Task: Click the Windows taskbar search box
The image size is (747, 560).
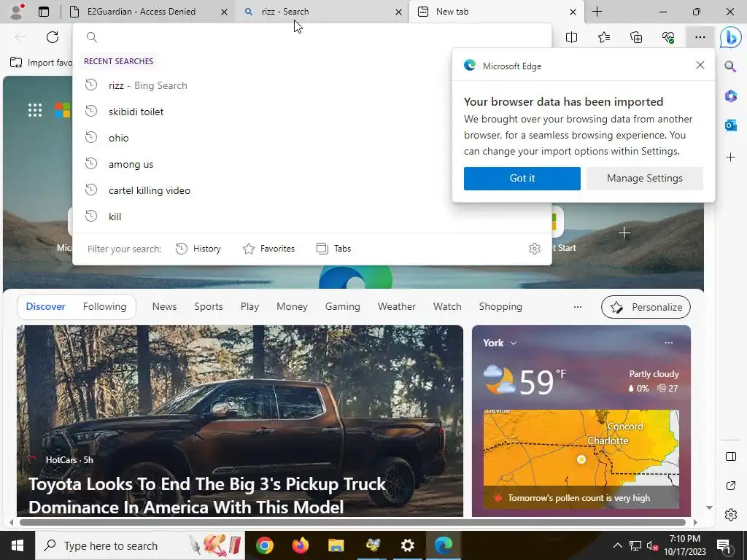Action: tap(139, 545)
